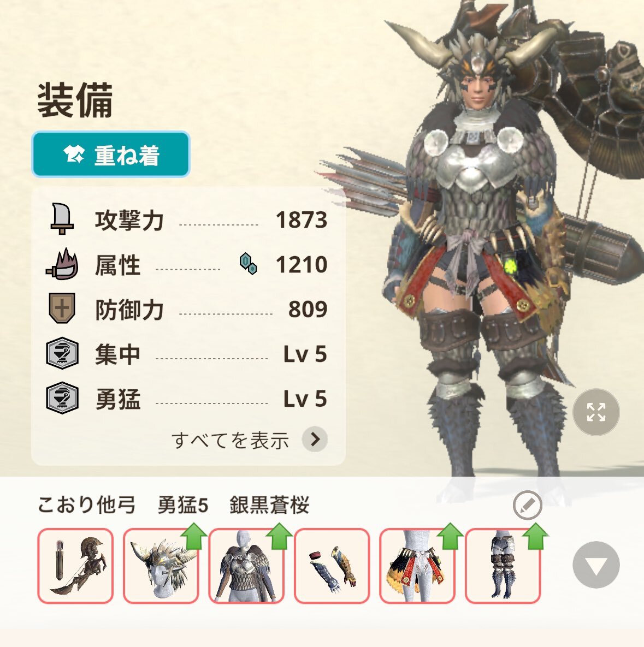The height and width of the screenshot is (647, 644).
Task: Tap the 攻撃力 sword icon
Action: coord(62,219)
